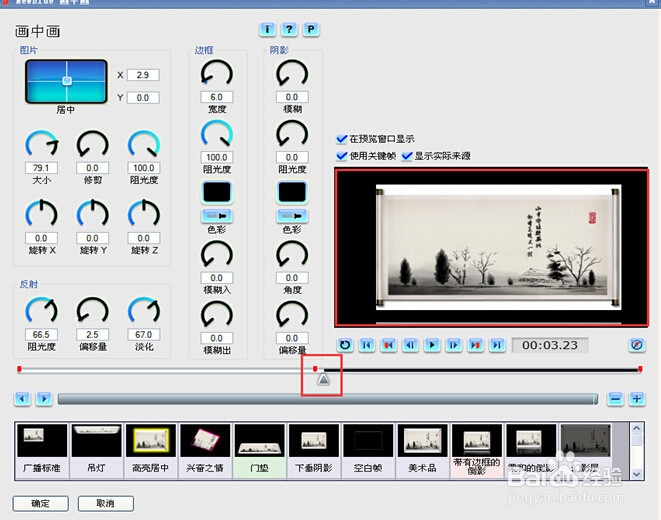The image size is (661, 520).
Task: Click the shadow 模糊 blur knob
Action: point(292,74)
